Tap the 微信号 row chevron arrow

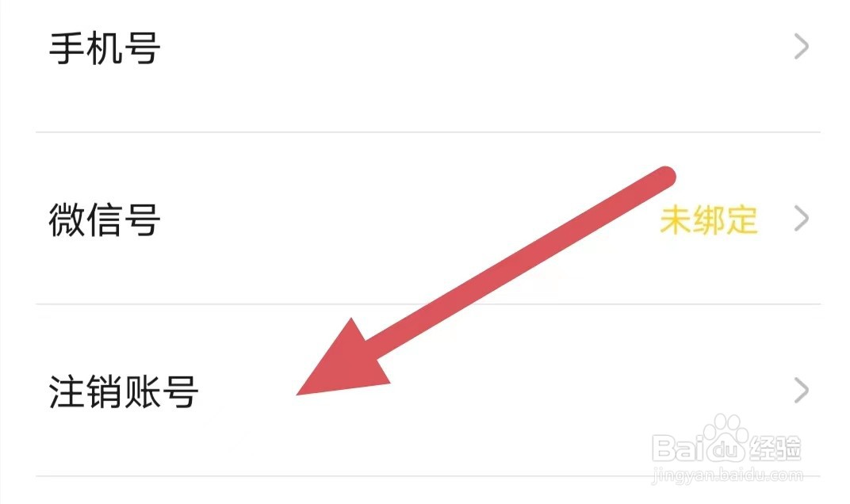801,219
